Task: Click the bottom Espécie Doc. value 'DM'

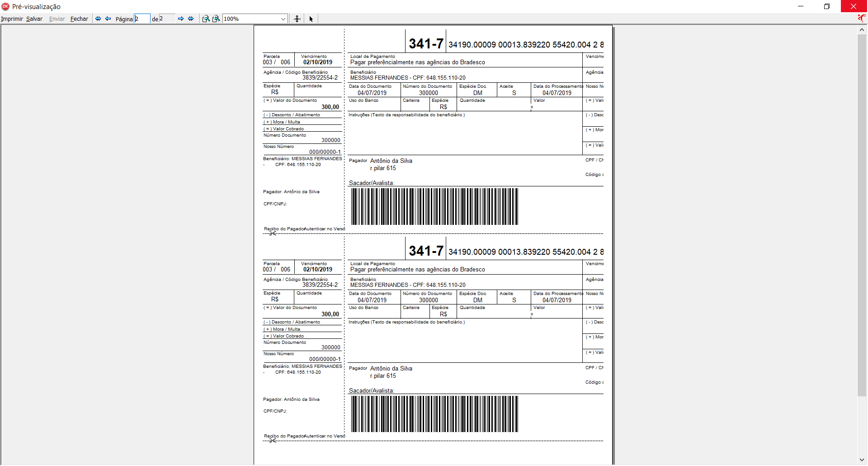Action: click(478, 300)
